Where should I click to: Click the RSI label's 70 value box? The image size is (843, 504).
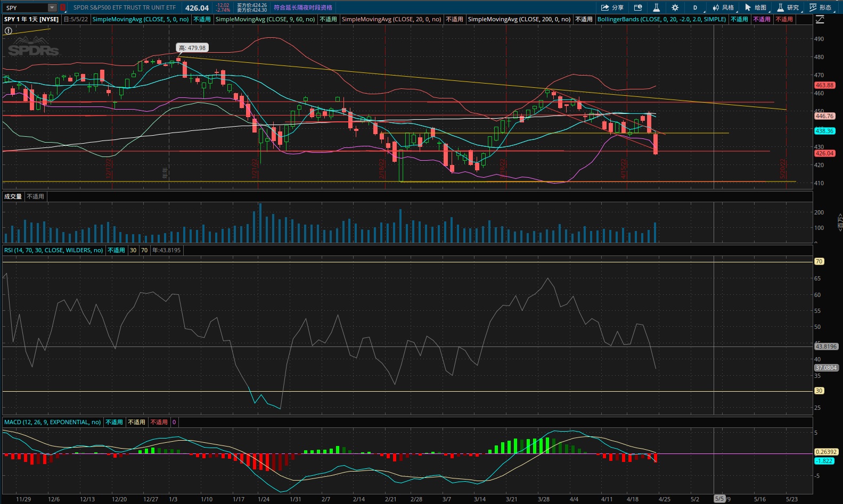point(144,250)
